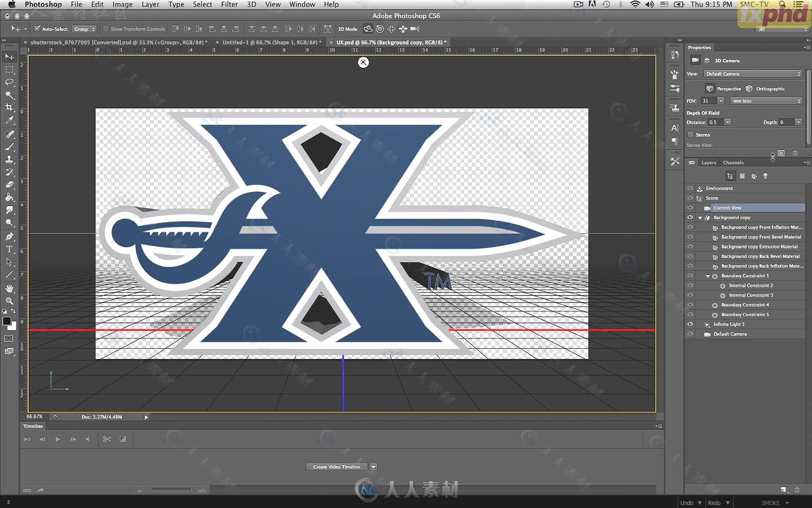Select the Lasso tool
Screen dimensions: 812x508
pos(10,82)
